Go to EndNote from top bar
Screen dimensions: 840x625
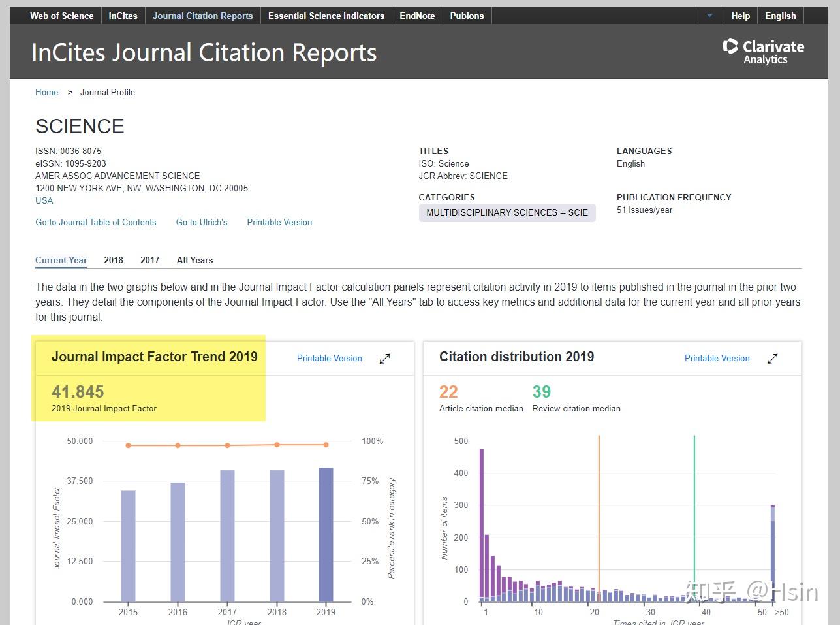pyautogui.click(x=417, y=16)
